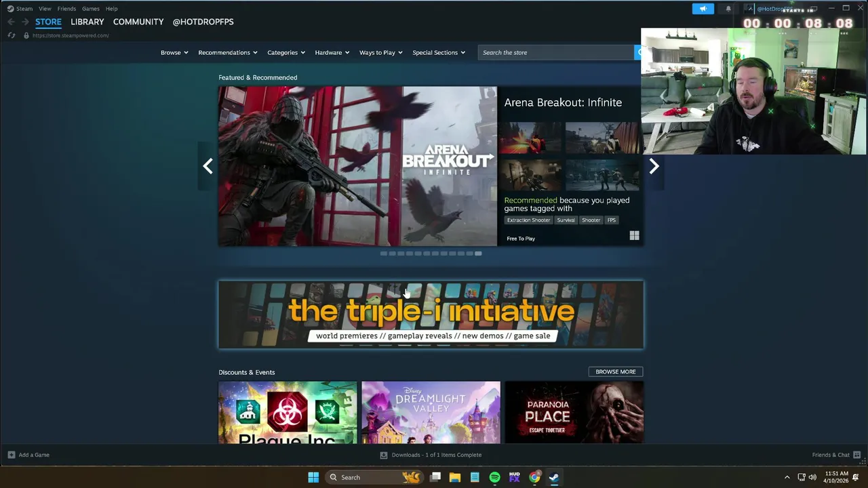The height and width of the screenshot is (488, 868).
Task: Open the Friends & Chat label
Action: tap(831, 455)
